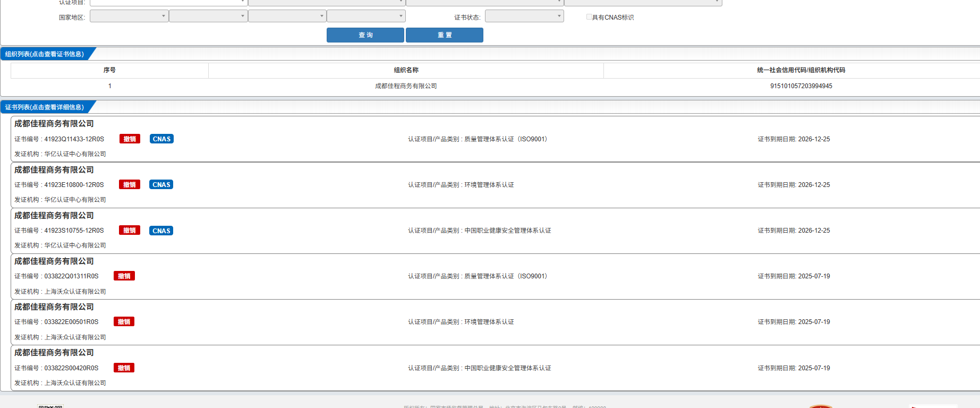Click expiry date 2025-07-19 for certificate 033822S00420R0S
The height and width of the screenshot is (408, 980).
point(814,368)
